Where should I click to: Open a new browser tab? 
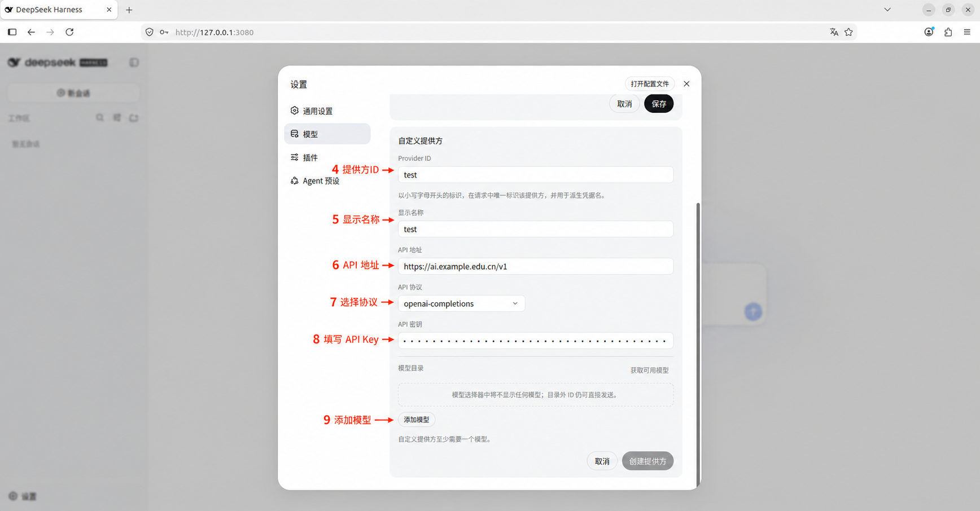pyautogui.click(x=129, y=10)
